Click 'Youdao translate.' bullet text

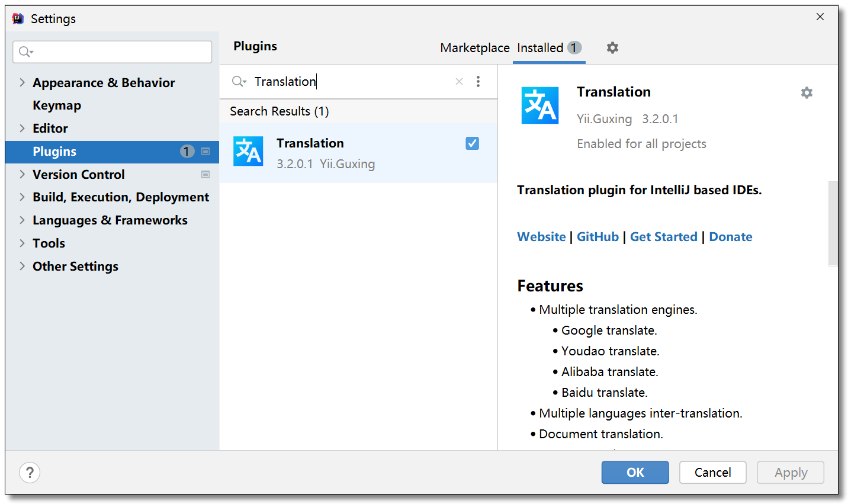pos(611,351)
